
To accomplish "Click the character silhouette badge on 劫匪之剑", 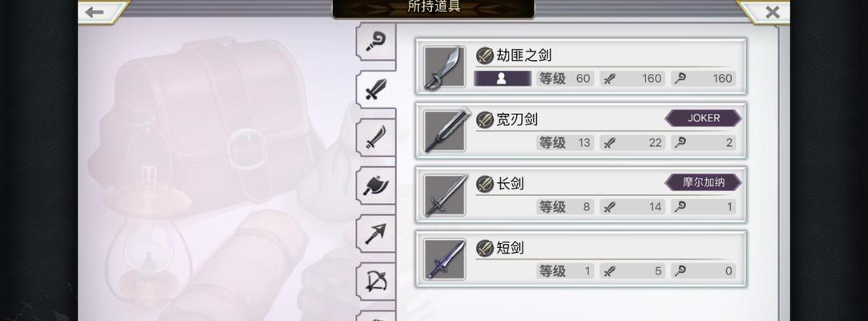I will tap(502, 79).
